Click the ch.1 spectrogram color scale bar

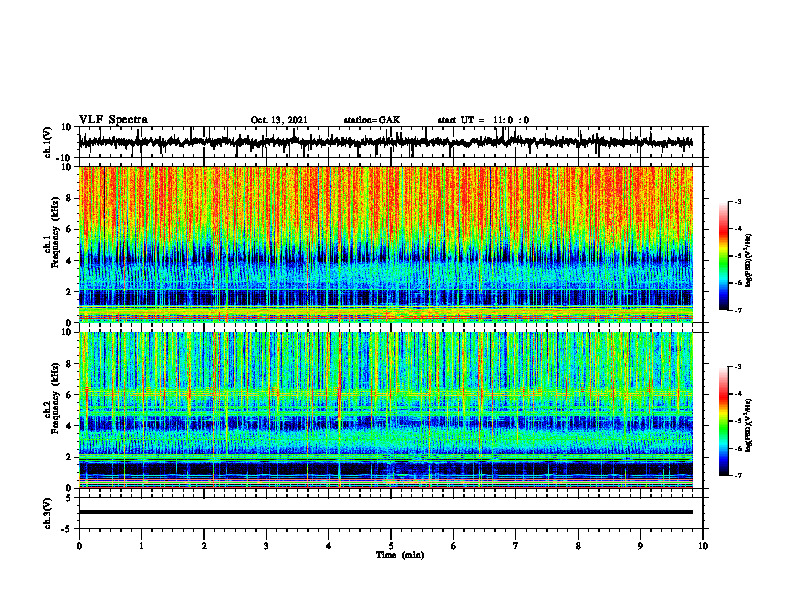723,256
